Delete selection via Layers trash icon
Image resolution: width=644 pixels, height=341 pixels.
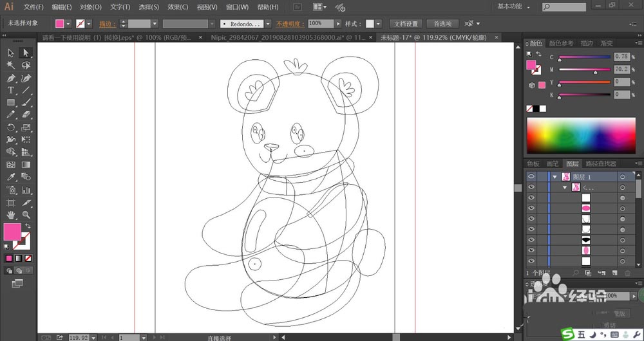point(627,273)
